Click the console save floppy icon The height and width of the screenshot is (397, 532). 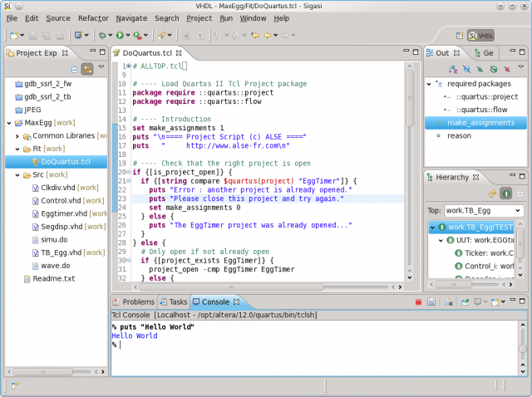pyautogui.click(x=431, y=301)
